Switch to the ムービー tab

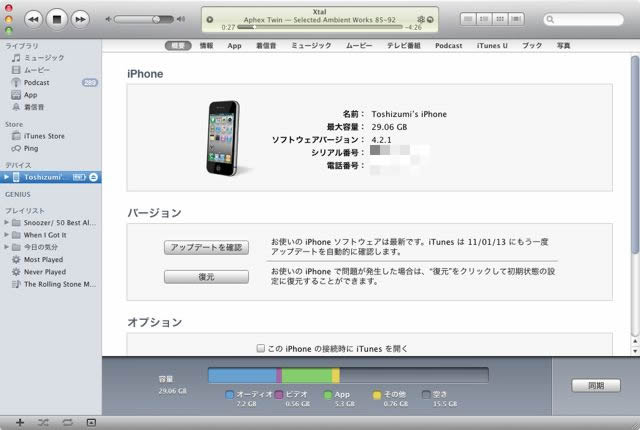(x=359, y=46)
